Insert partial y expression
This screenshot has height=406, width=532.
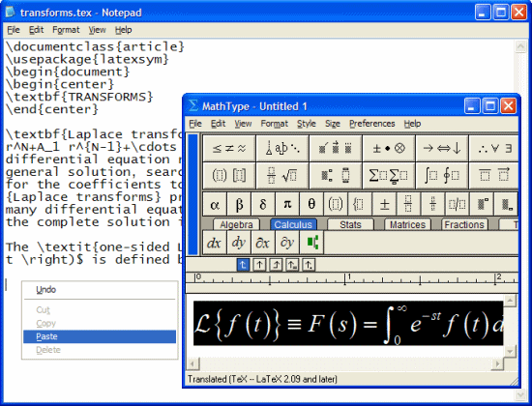[287, 243]
